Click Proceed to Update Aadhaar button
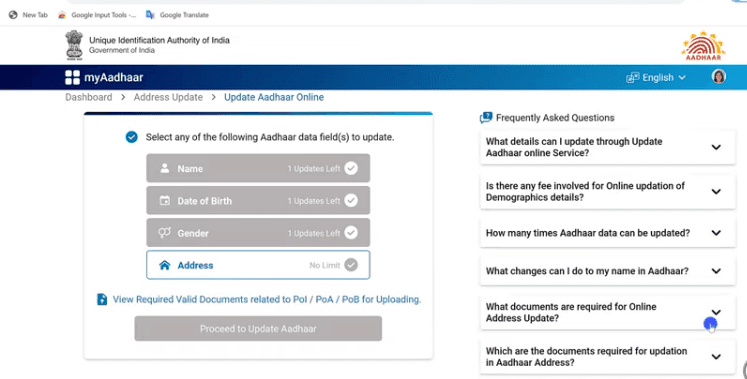The width and height of the screenshot is (747, 379). click(x=258, y=329)
